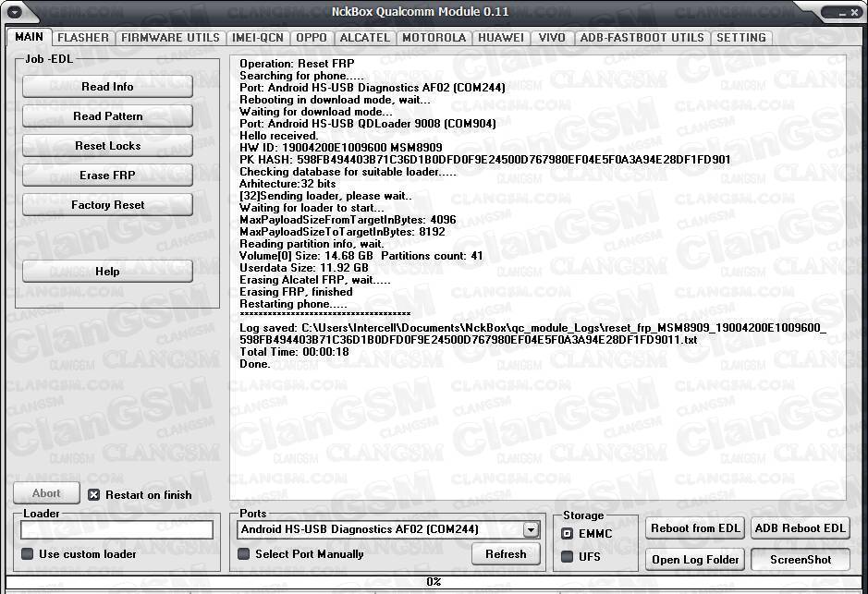
Task: Click "Checking database for suitable loader....." line
Action: 348,172
